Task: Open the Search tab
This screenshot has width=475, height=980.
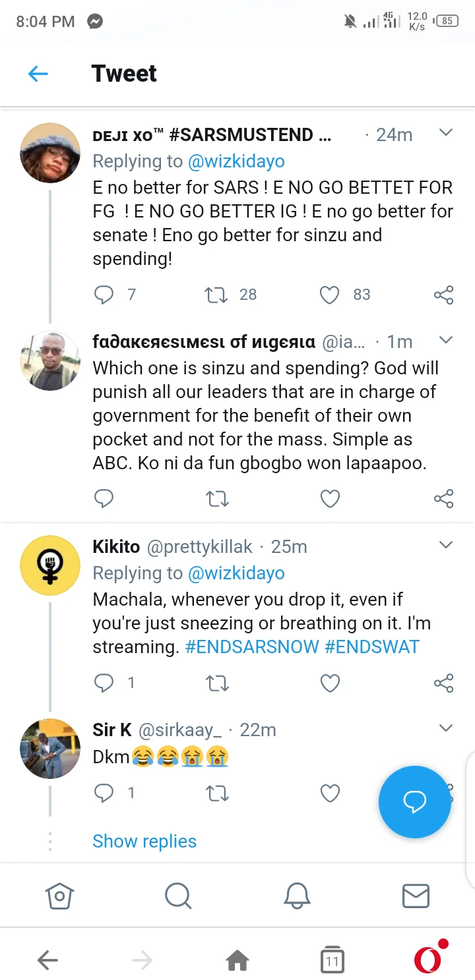Action: point(178,896)
